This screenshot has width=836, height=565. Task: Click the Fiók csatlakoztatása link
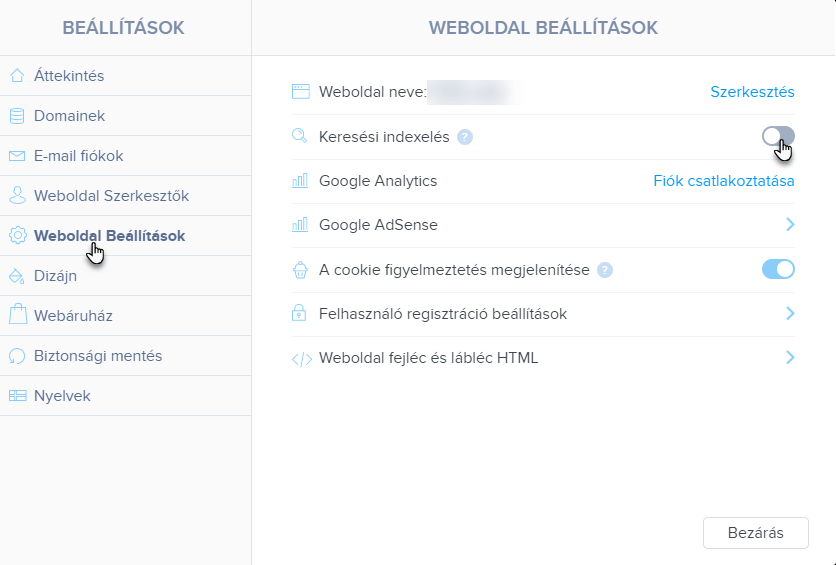(724, 181)
